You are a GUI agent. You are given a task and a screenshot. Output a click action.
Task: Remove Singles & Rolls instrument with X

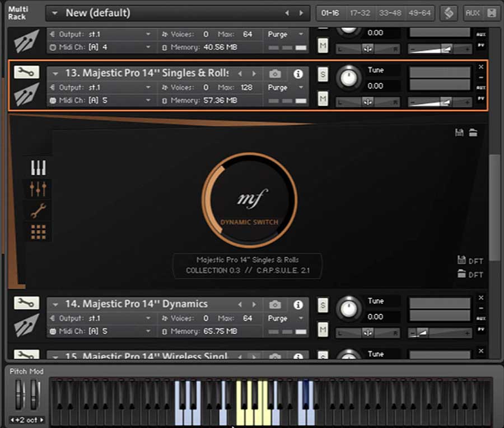click(481, 67)
